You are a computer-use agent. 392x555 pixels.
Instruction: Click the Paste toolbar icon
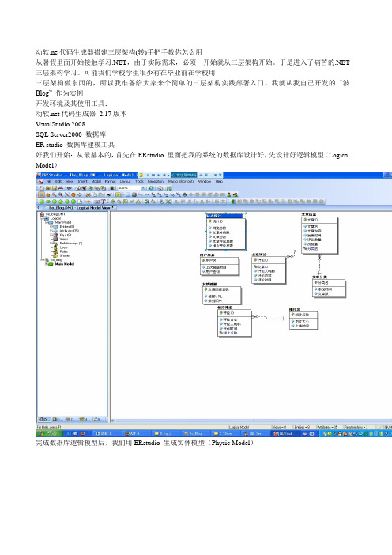tap(101, 194)
